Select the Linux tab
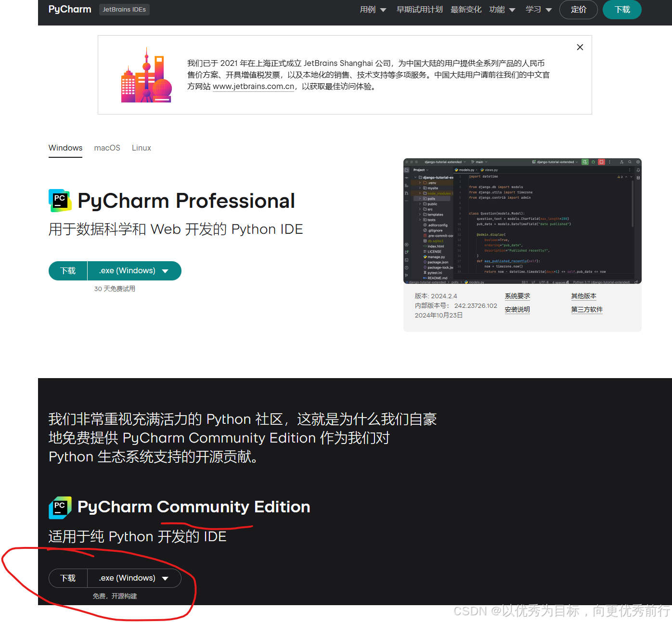Viewport: 672px width, 622px height. [141, 148]
